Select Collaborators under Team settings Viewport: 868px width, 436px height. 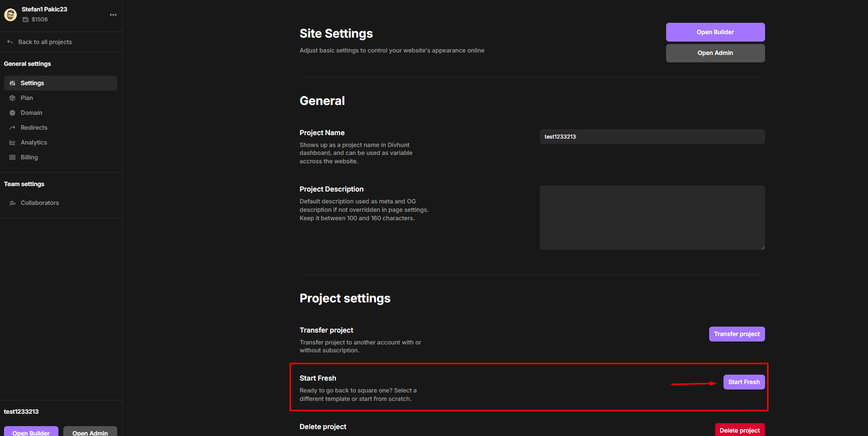pos(40,203)
